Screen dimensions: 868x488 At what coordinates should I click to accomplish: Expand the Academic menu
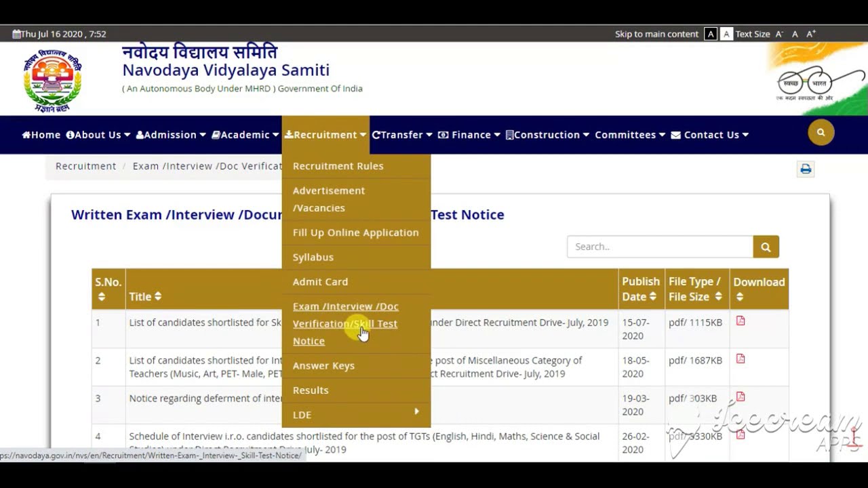(245, 135)
